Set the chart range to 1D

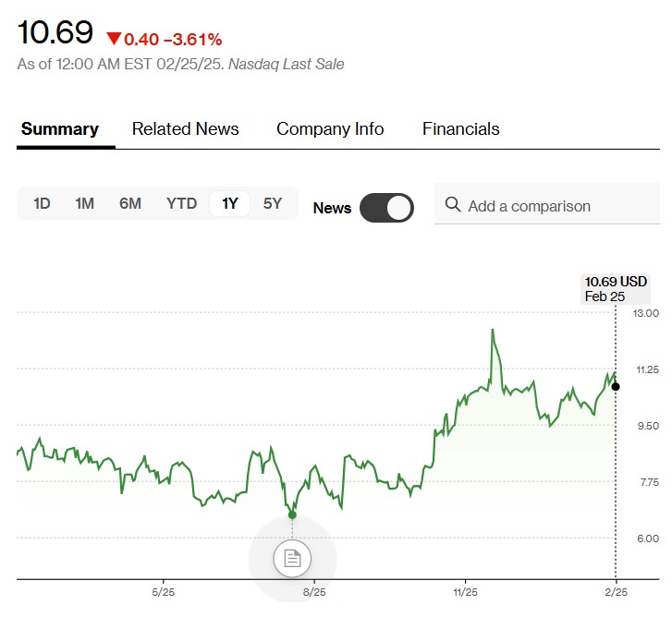pyautogui.click(x=42, y=204)
